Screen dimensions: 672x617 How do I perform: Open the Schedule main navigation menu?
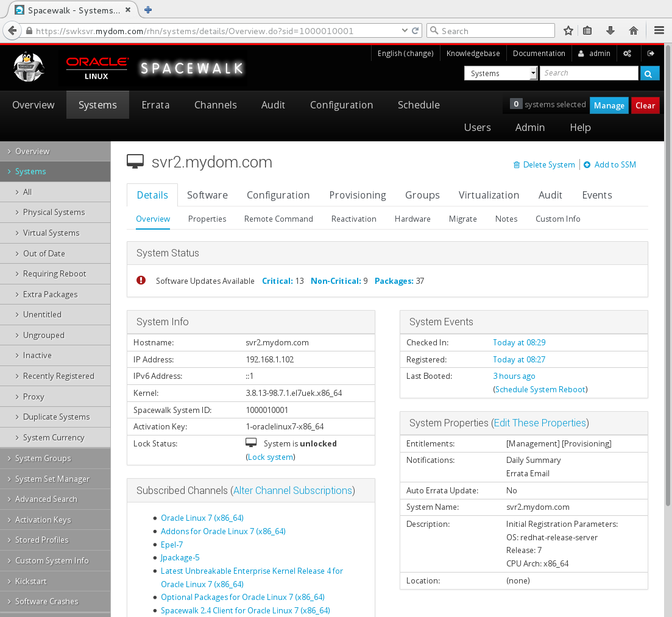coord(419,105)
